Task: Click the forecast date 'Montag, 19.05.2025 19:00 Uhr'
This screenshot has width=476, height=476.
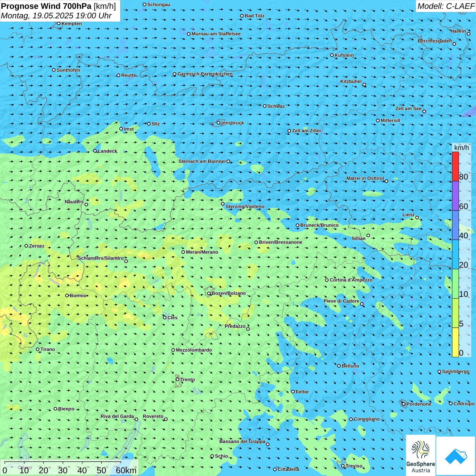Action: pos(56,16)
